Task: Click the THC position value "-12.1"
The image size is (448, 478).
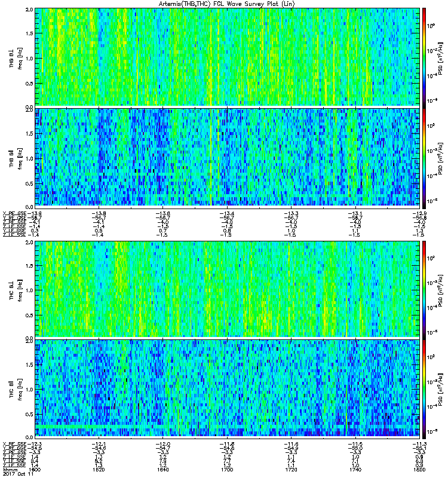Action: point(99,444)
